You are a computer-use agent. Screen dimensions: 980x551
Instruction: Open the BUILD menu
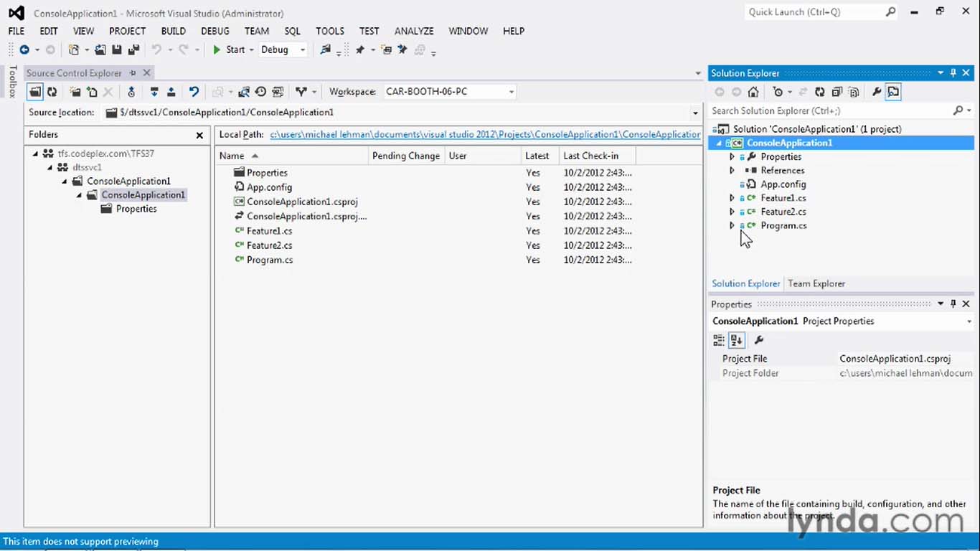173,31
